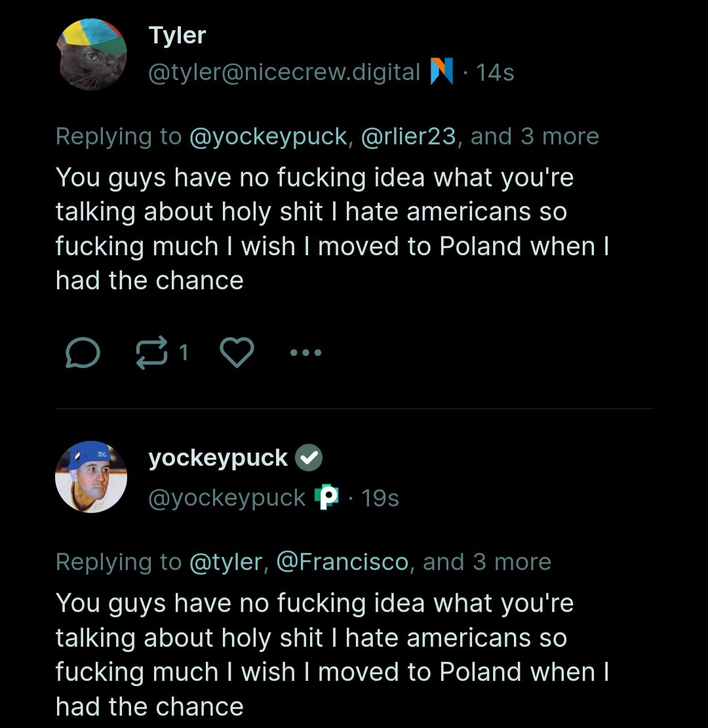Screen dimensions: 708x728
Task: Click the 19s timestamp on yockeypuck's post
Action: [x=380, y=498]
